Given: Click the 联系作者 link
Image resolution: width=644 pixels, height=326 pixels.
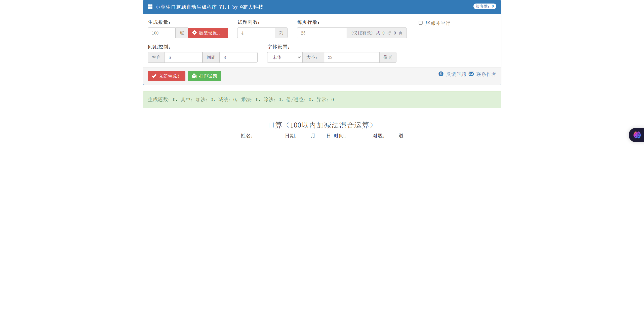Looking at the screenshot, I should 486,74.
